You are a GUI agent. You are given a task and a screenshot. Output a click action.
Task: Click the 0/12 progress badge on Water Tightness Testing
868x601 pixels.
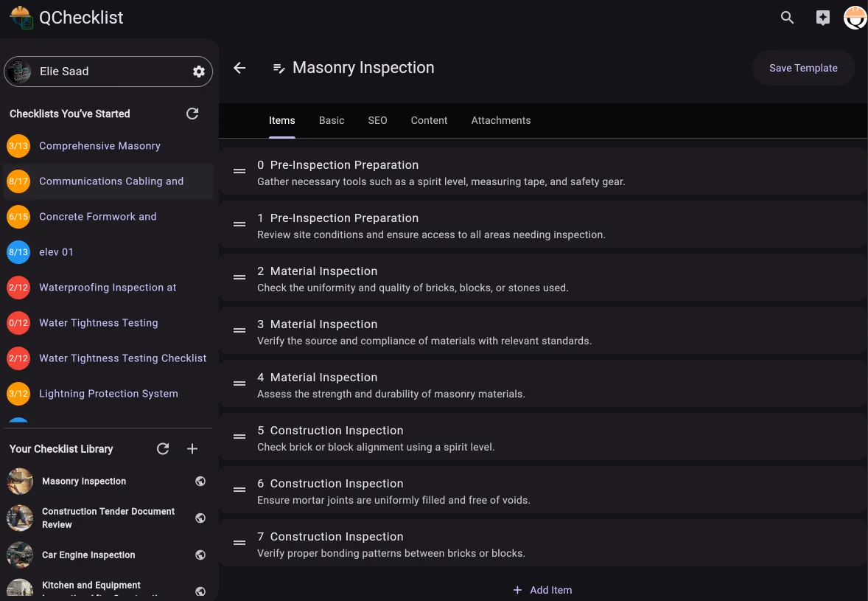18,322
